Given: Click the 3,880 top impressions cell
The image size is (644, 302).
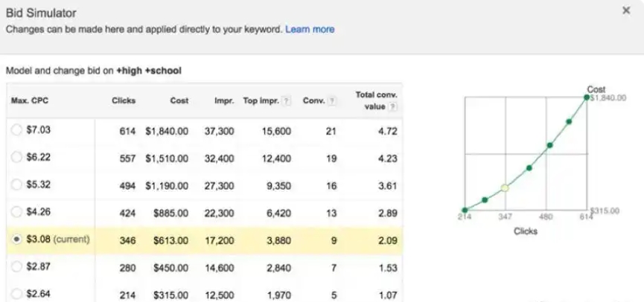Looking at the screenshot, I should [279, 240].
